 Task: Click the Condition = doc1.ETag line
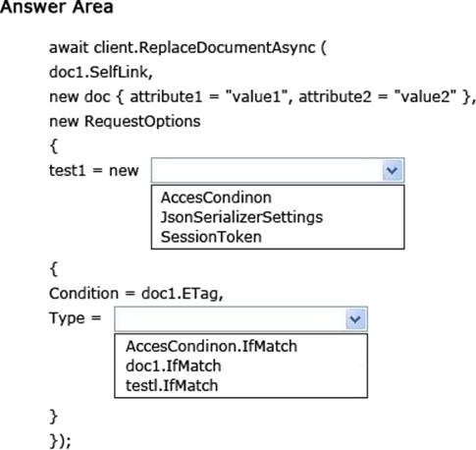coord(136,294)
